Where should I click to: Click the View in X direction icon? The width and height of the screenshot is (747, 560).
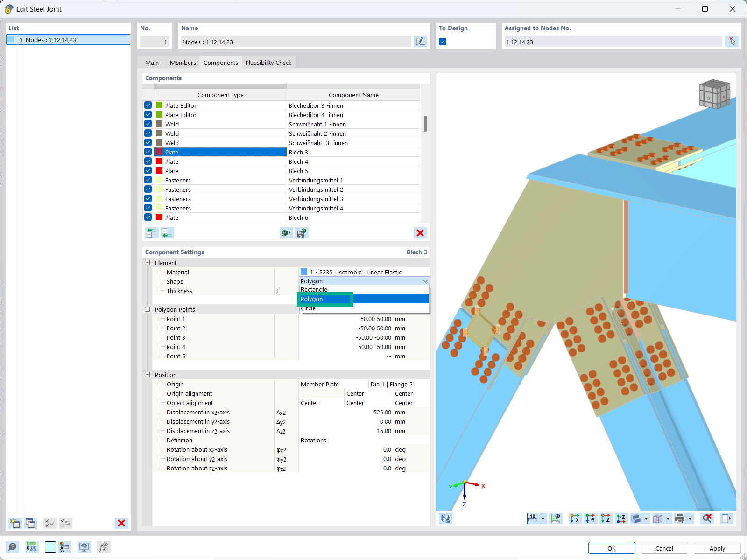coord(575,518)
